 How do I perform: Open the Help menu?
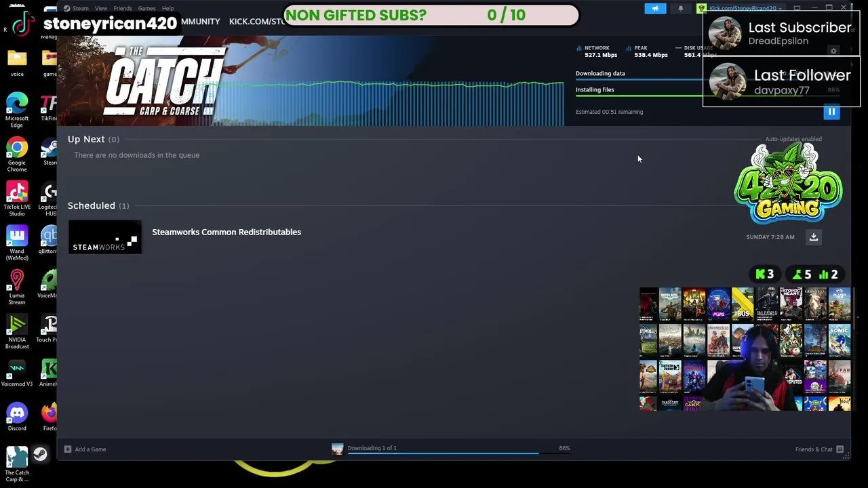tap(167, 8)
